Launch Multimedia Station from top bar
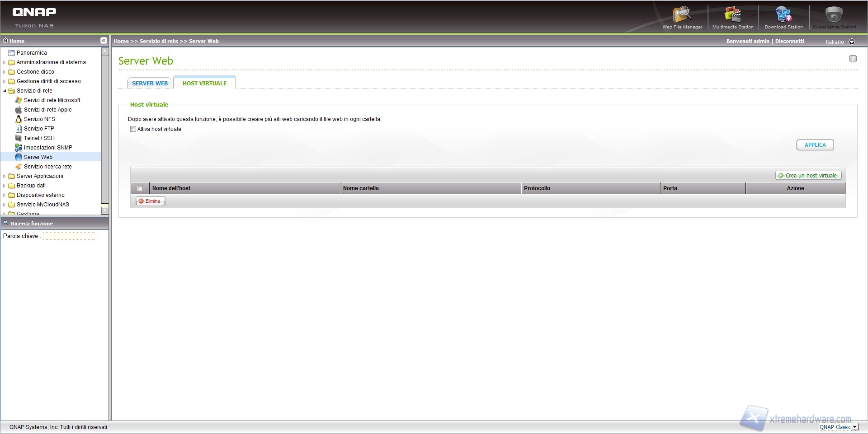The width and height of the screenshot is (868, 434). [732, 16]
